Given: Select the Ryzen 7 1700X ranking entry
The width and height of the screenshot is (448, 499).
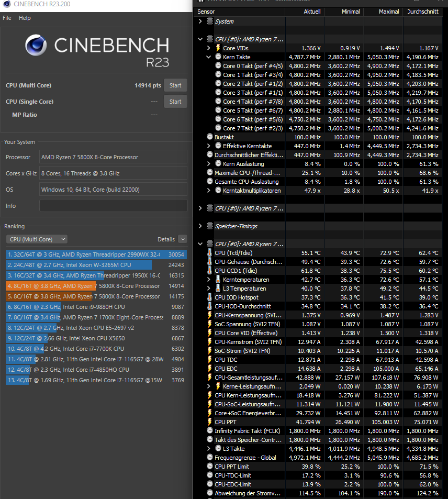Looking at the screenshot, I should [96, 317].
